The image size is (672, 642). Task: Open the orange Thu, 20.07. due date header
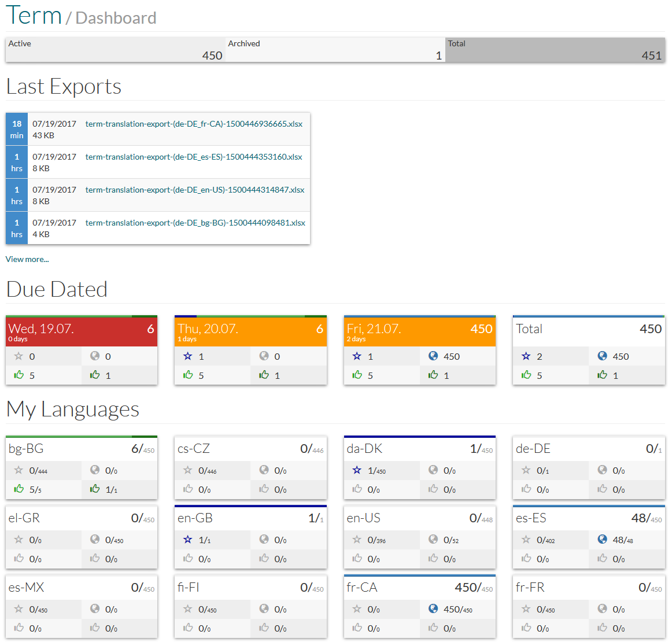click(x=250, y=332)
